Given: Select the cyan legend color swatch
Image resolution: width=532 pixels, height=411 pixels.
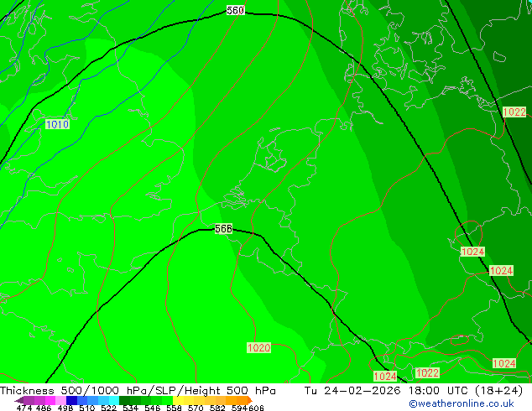Looking at the screenshot, I should pos(114,400).
